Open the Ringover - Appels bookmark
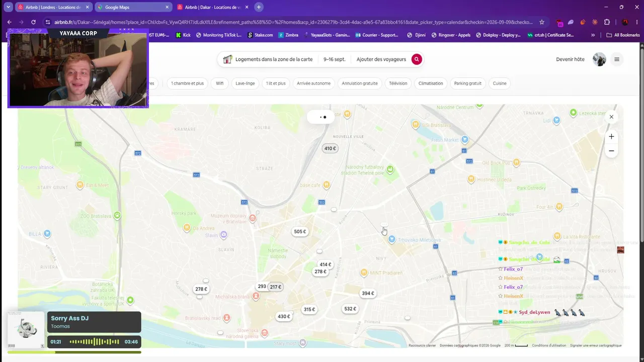 [451, 35]
